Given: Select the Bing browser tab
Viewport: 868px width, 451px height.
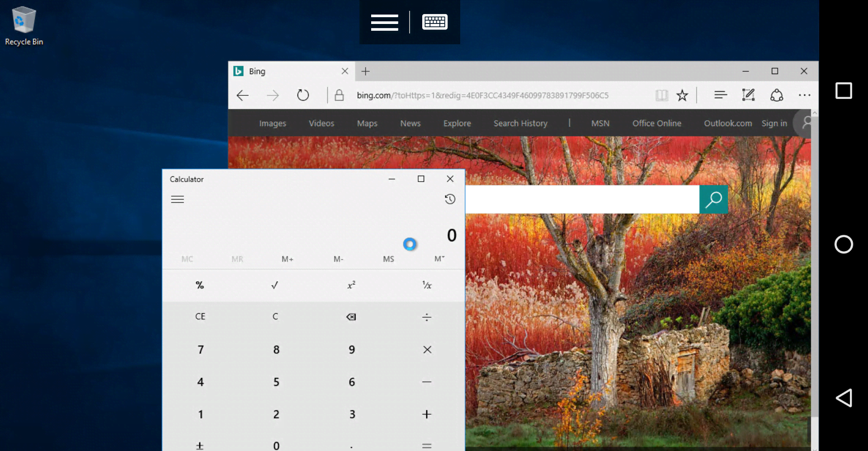Looking at the screenshot, I should 292,71.
